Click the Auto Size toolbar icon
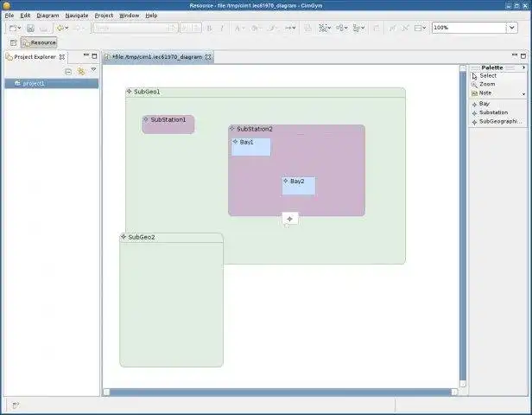 click(x=377, y=29)
